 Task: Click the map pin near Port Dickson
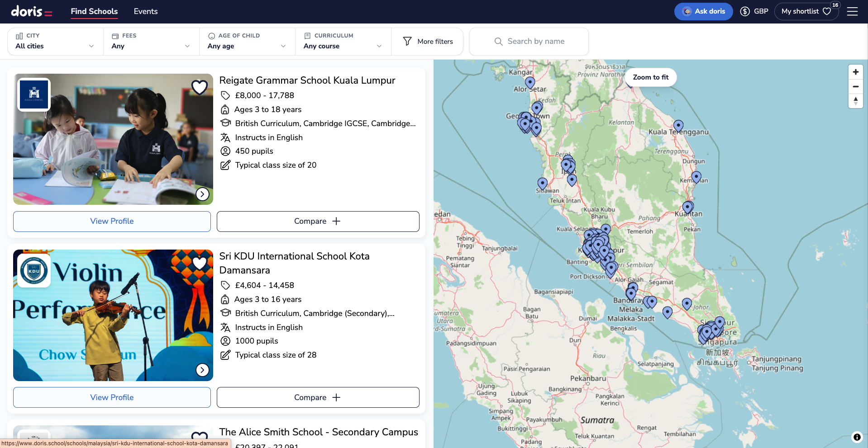[x=611, y=269]
